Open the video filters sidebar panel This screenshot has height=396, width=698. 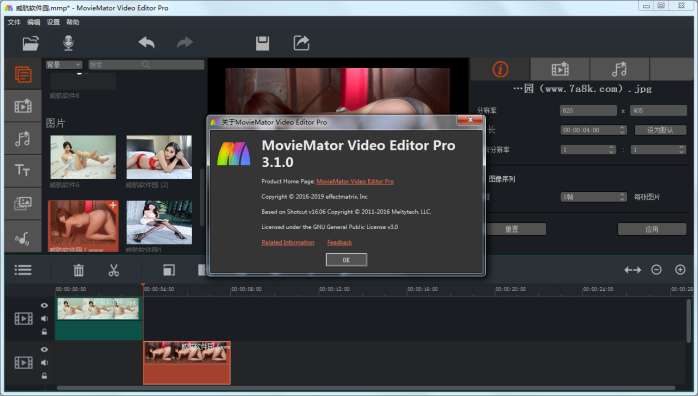[23, 106]
